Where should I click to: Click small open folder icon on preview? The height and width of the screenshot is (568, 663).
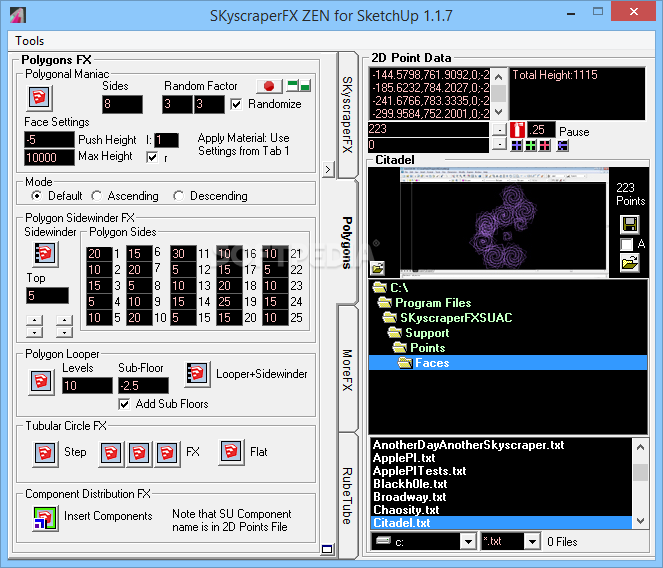click(x=378, y=268)
